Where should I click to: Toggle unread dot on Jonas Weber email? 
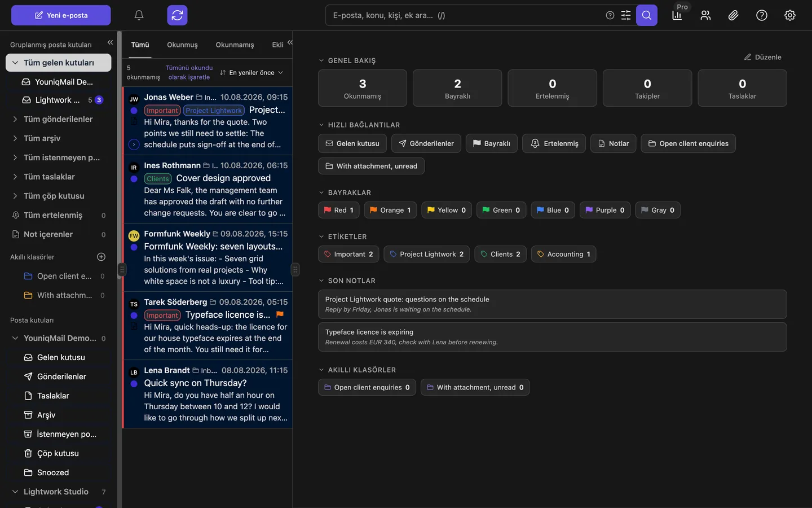point(134,111)
